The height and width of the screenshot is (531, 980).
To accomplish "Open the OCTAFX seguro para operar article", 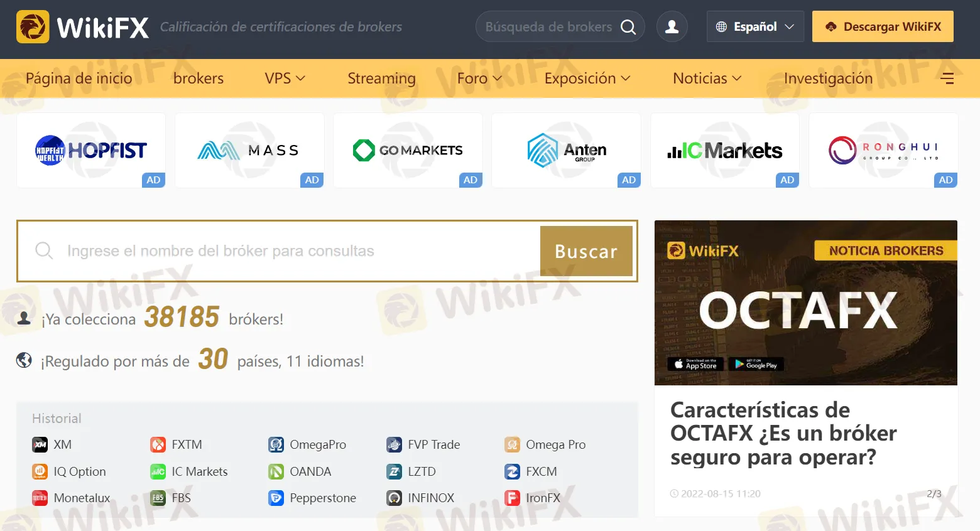I will coord(783,433).
